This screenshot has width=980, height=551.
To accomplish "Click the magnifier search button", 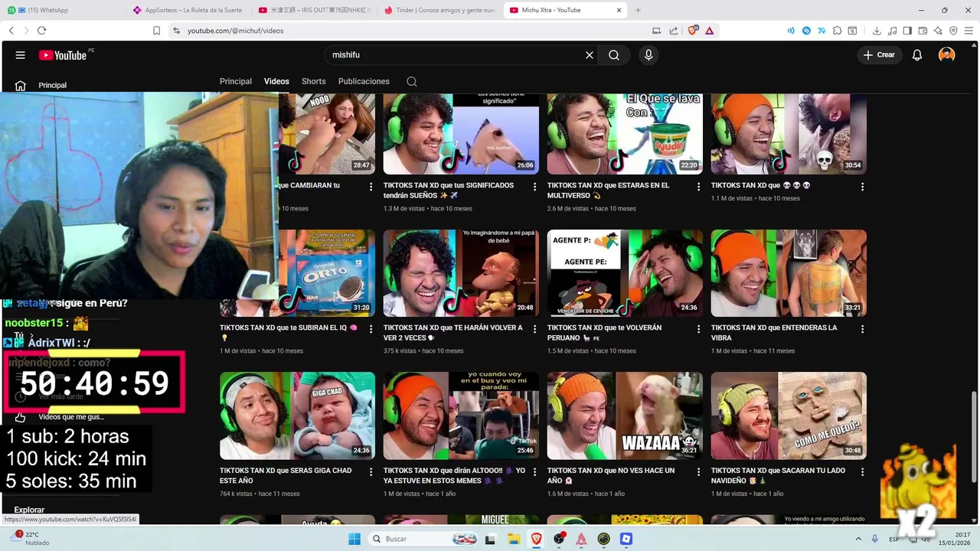I will point(614,55).
